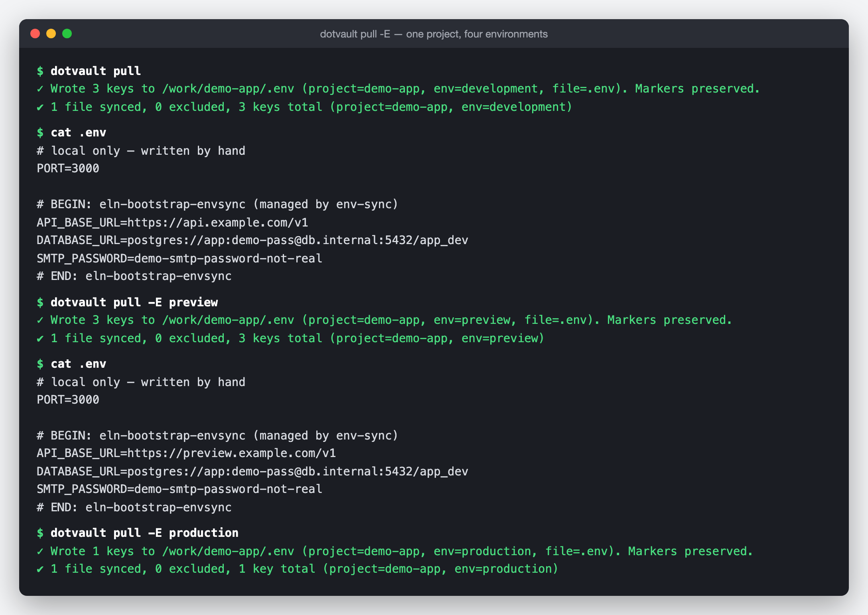Click the 'dotvault pull -E production' command
Image resolution: width=868 pixels, height=615 pixels.
[x=138, y=533]
